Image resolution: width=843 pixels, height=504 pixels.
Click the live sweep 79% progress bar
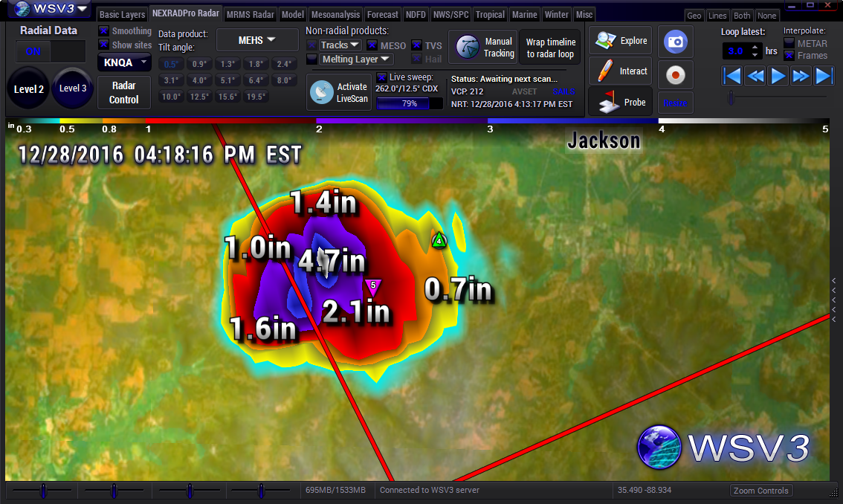(x=409, y=103)
